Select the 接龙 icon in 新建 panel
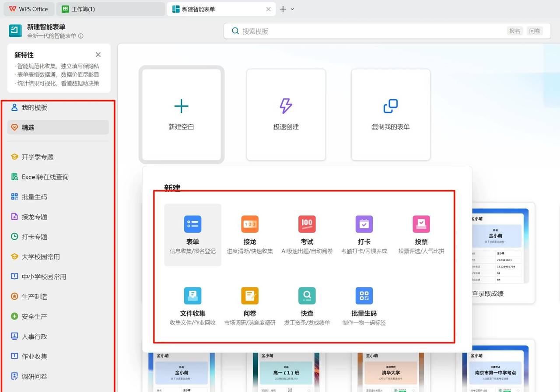This screenshot has height=392, width=560. 250,224
